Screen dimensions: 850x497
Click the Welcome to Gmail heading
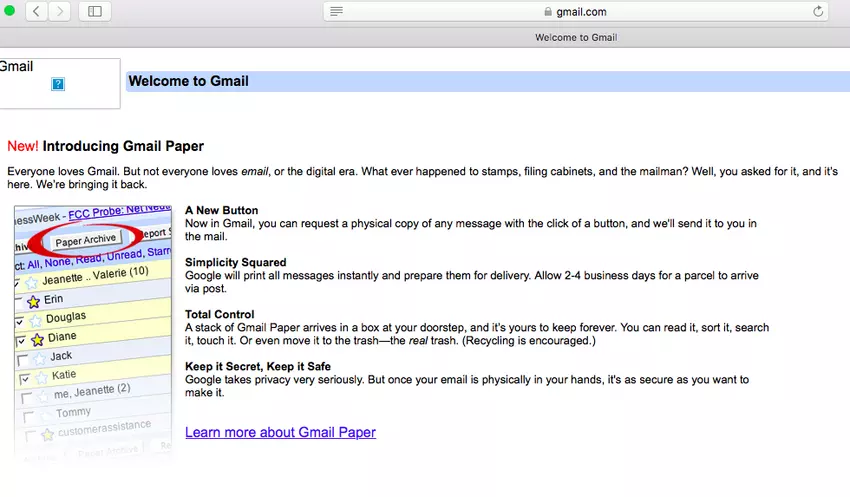pos(189,81)
